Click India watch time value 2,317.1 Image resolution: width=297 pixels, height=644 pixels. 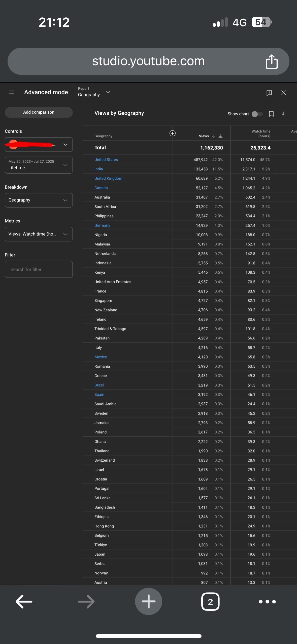click(249, 169)
